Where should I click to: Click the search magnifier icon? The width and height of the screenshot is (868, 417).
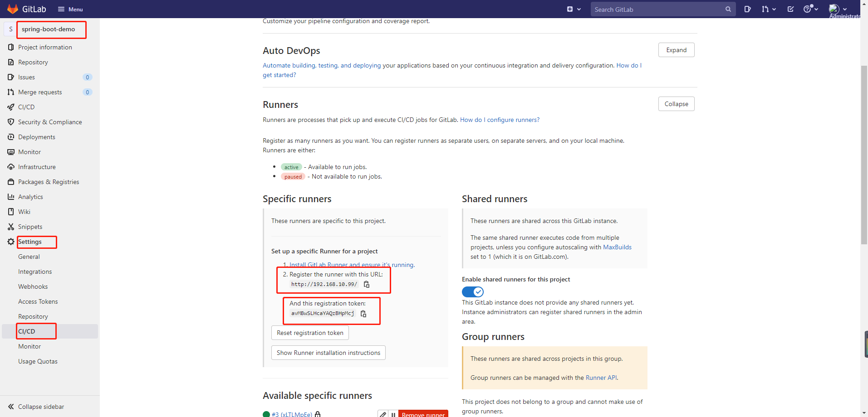point(728,9)
